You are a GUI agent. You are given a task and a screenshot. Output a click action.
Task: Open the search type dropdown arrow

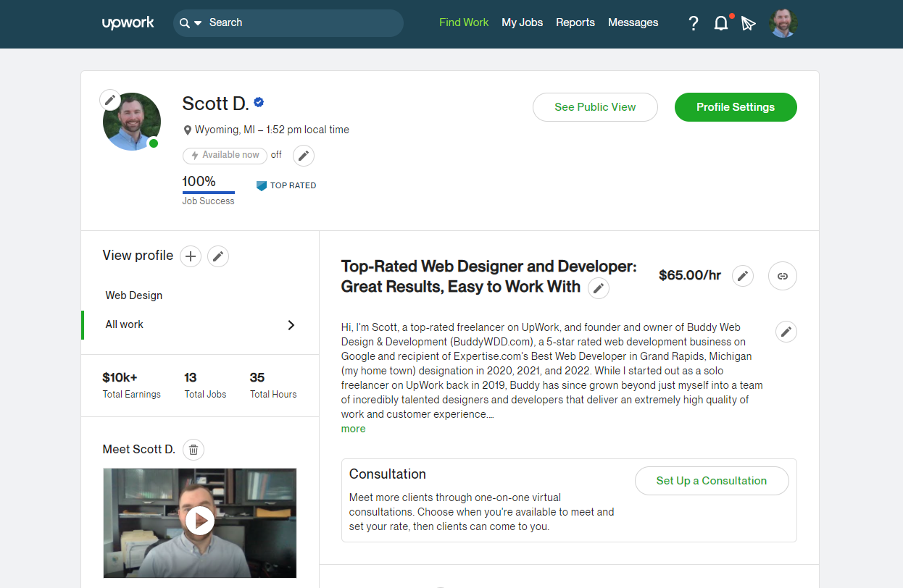198,24
